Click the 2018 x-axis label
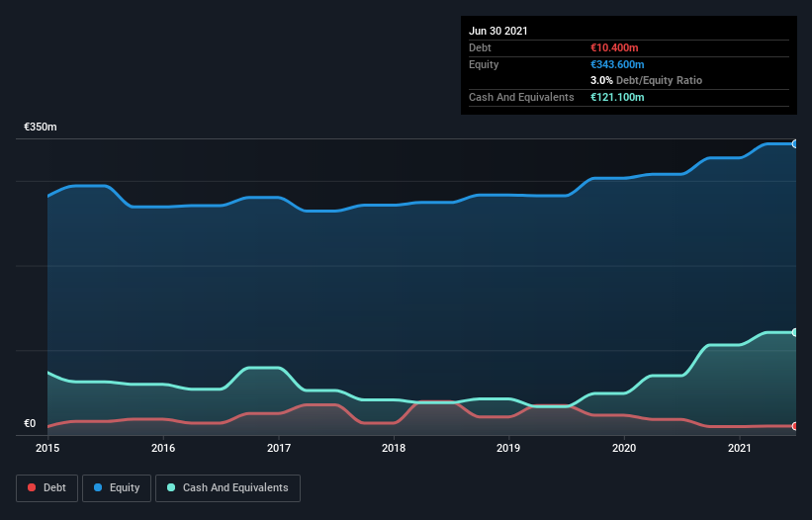Viewport: 812px width, 520px height. 394,448
